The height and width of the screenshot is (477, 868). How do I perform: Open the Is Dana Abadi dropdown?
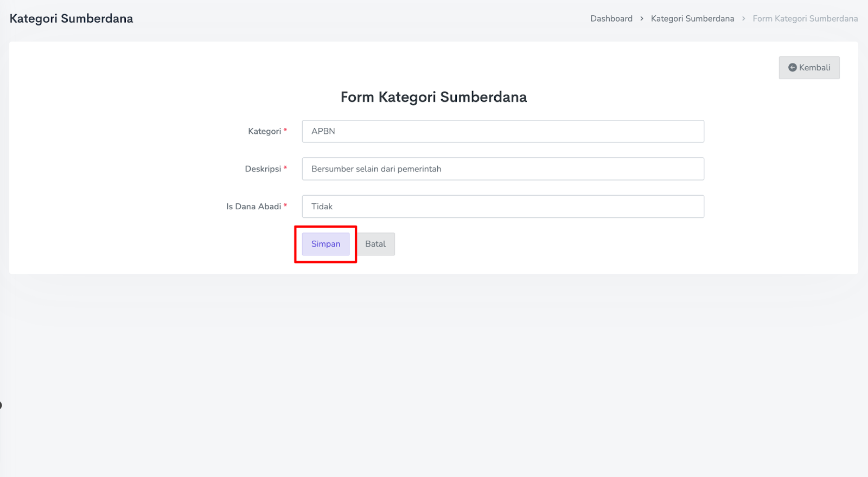point(503,207)
